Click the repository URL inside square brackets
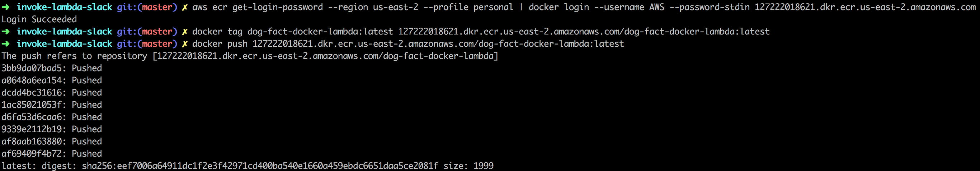This screenshot has width=980, height=171. point(325,56)
